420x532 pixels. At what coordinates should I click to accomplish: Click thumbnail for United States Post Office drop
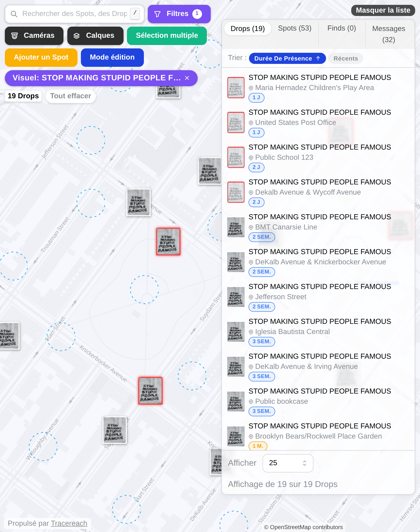(x=236, y=123)
